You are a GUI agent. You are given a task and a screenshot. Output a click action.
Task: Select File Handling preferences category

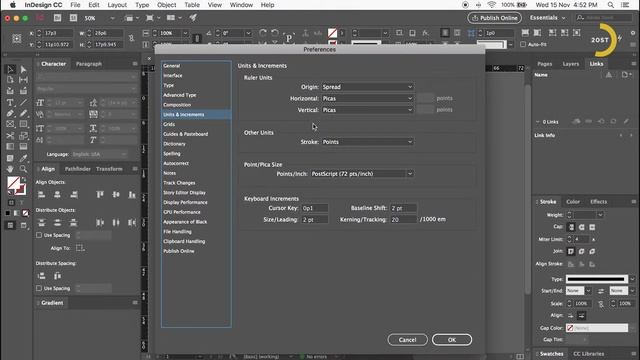pyautogui.click(x=177, y=232)
